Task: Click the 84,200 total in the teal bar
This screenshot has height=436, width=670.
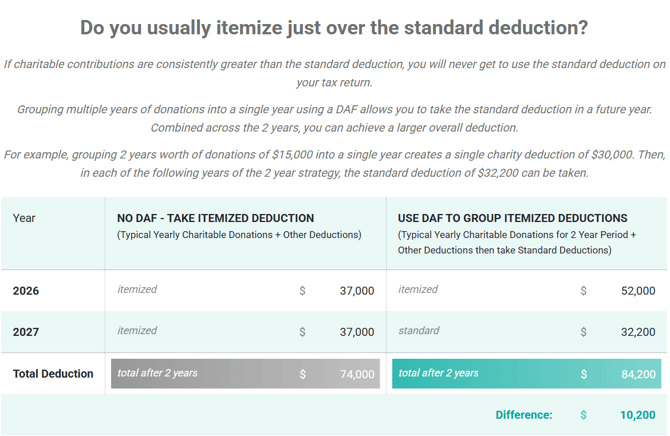Action: 638,374
